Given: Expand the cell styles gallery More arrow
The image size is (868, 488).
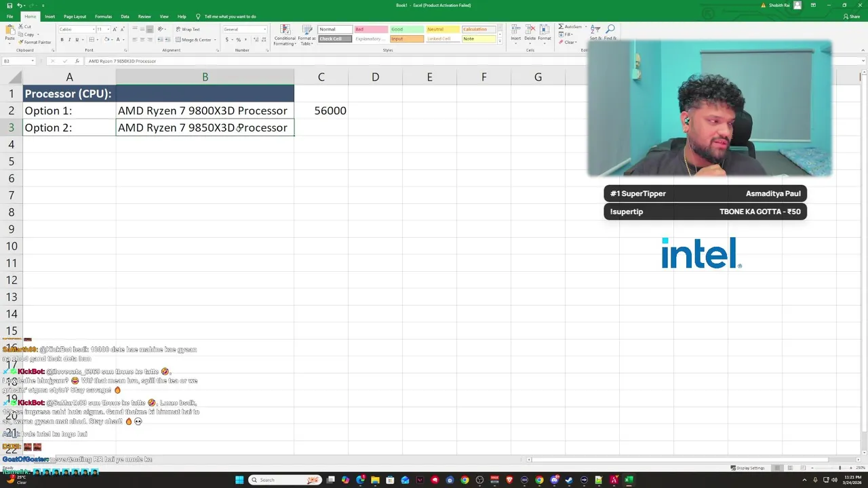Looking at the screenshot, I should (x=500, y=42).
